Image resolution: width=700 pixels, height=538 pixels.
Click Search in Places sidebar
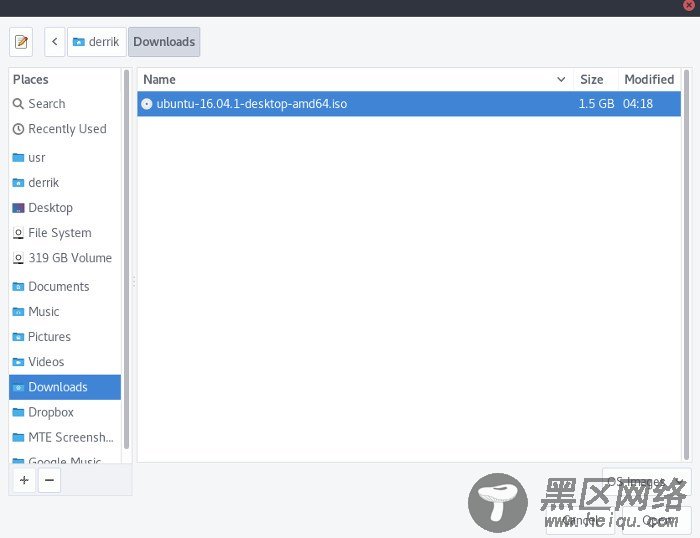65,104
